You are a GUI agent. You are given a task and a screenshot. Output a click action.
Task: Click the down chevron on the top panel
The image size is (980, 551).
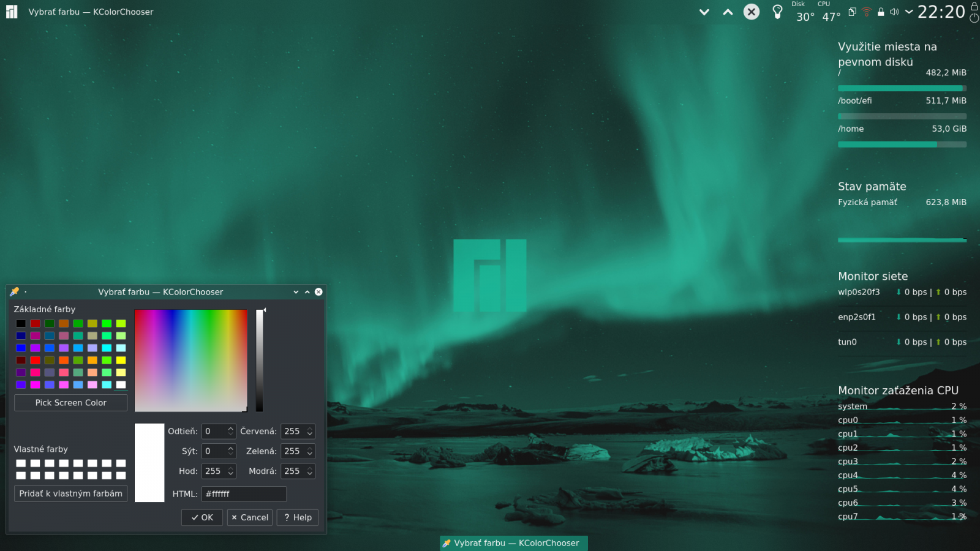click(x=704, y=12)
